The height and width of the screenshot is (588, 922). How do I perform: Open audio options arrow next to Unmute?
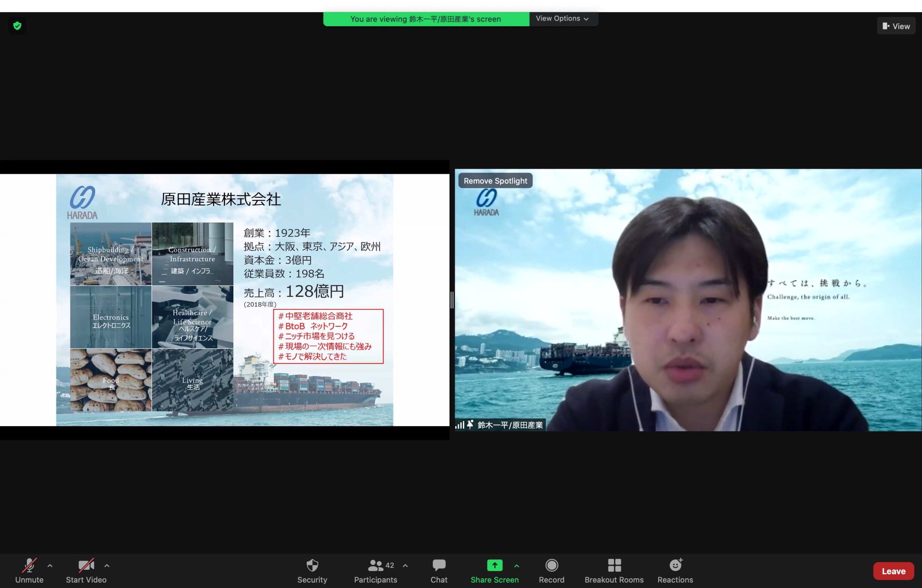tap(50, 565)
